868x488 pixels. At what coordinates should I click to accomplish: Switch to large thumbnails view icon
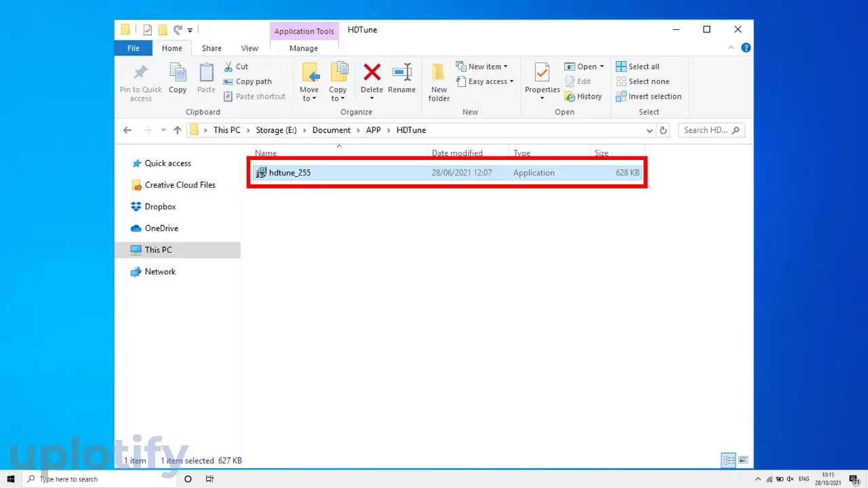[x=743, y=461]
